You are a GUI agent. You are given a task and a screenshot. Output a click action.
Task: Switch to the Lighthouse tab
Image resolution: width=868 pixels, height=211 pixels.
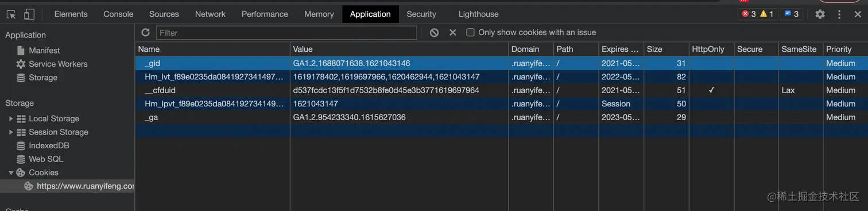479,14
